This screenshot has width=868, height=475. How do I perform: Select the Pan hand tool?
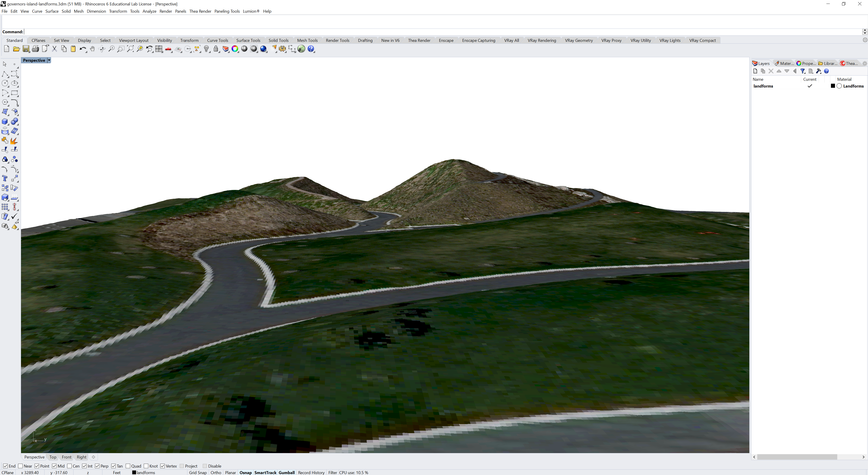(92, 49)
